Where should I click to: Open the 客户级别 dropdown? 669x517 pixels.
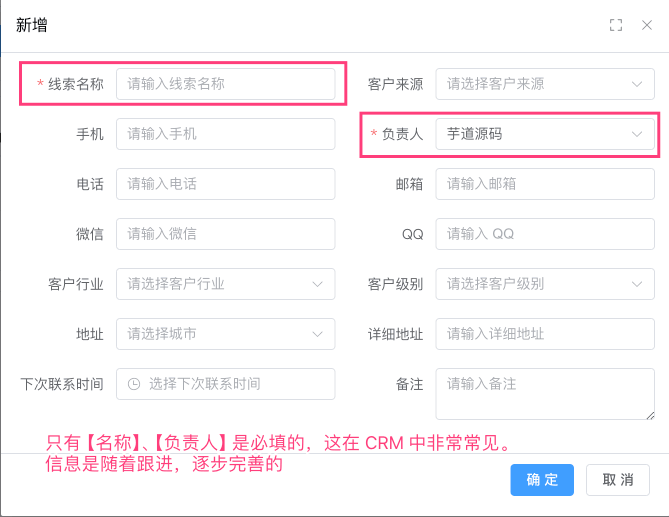pyautogui.click(x=545, y=284)
